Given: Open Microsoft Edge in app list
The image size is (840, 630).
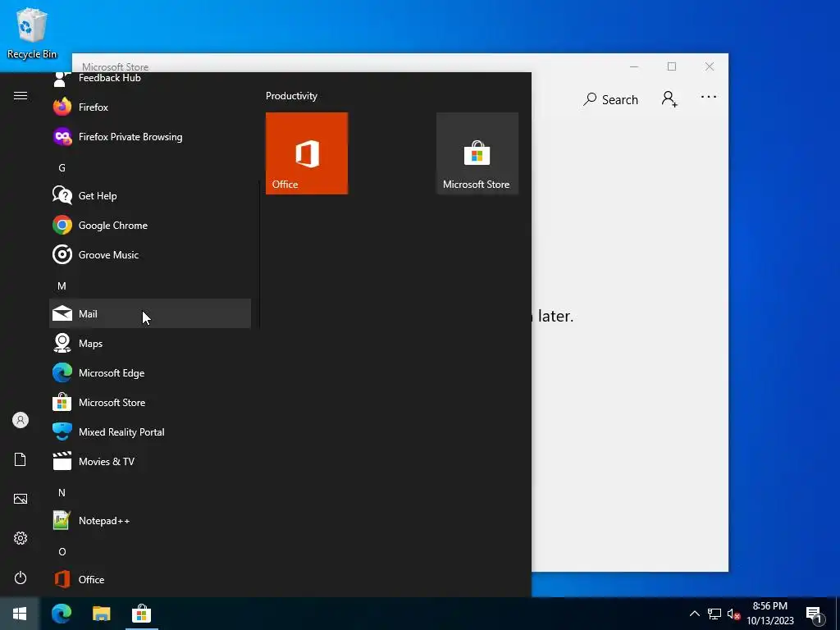Looking at the screenshot, I should tap(150, 372).
